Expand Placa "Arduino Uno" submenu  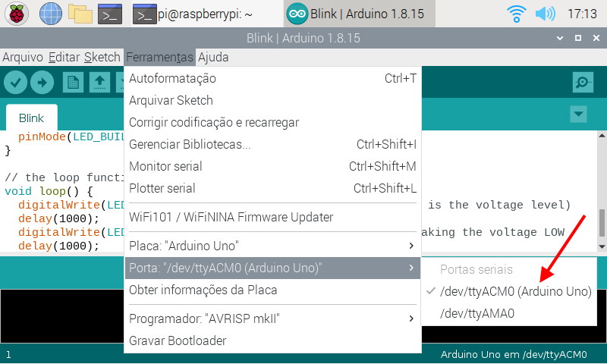(x=272, y=246)
